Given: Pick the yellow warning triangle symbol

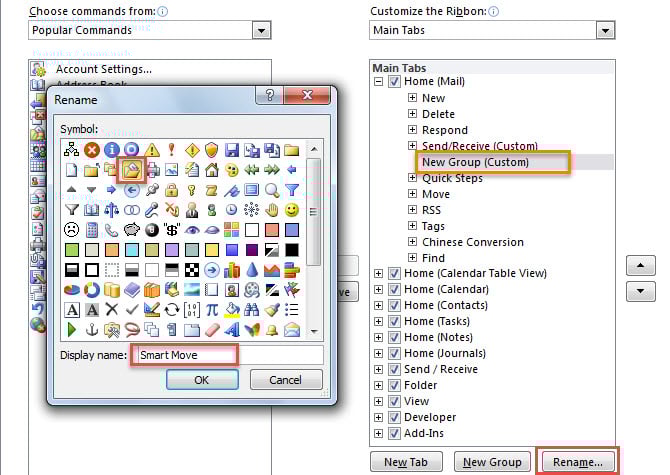Looking at the screenshot, I should [x=152, y=150].
